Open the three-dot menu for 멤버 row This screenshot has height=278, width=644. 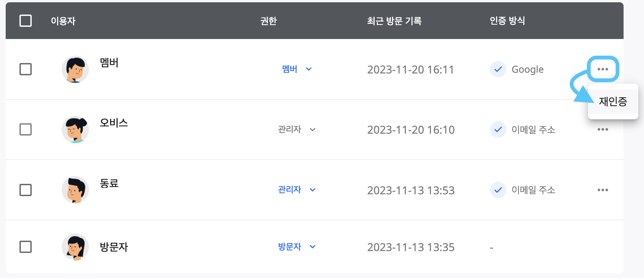(x=603, y=69)
